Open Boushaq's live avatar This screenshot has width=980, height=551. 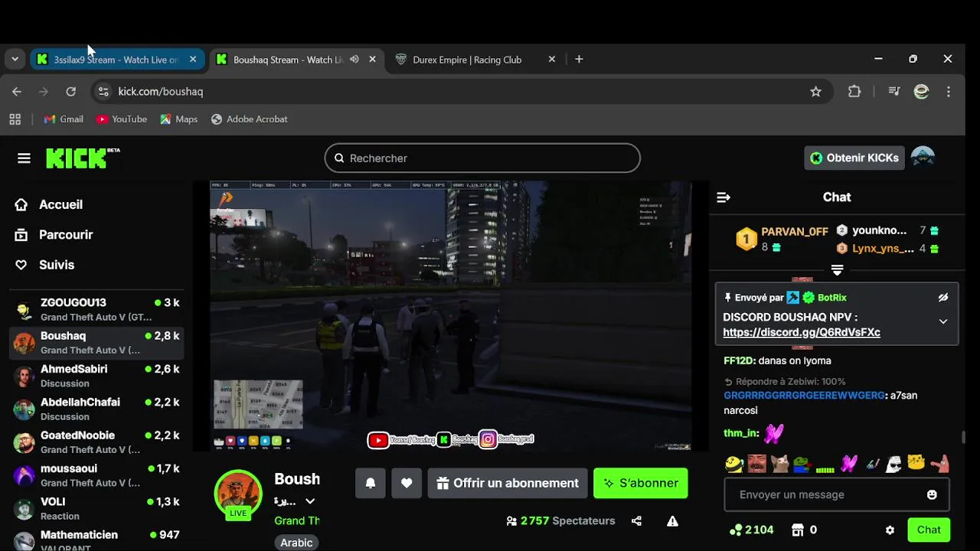tap(238, 494)
